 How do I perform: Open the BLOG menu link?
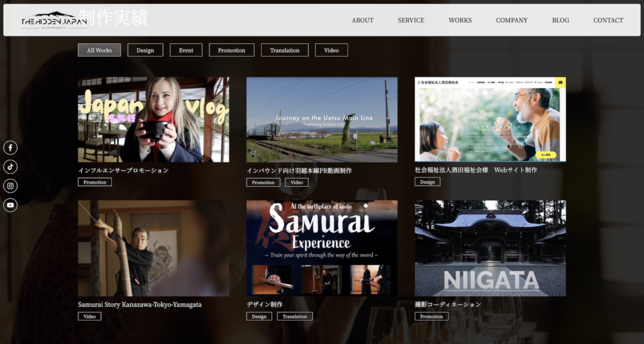pos(560,20)
